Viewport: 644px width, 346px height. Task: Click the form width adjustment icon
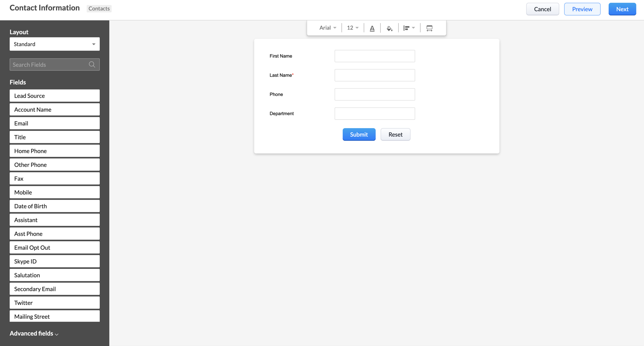click(x=429, y=28)
